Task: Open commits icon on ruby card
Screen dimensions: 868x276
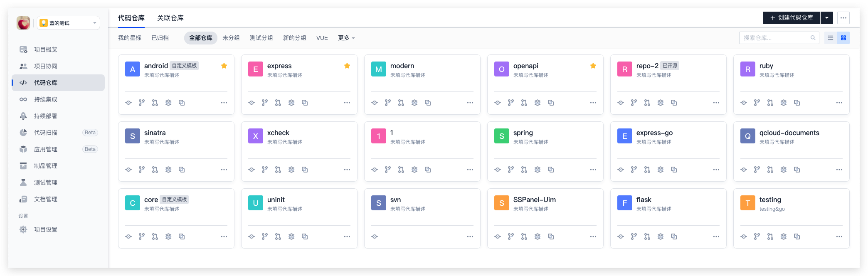Action: [744, 103]
